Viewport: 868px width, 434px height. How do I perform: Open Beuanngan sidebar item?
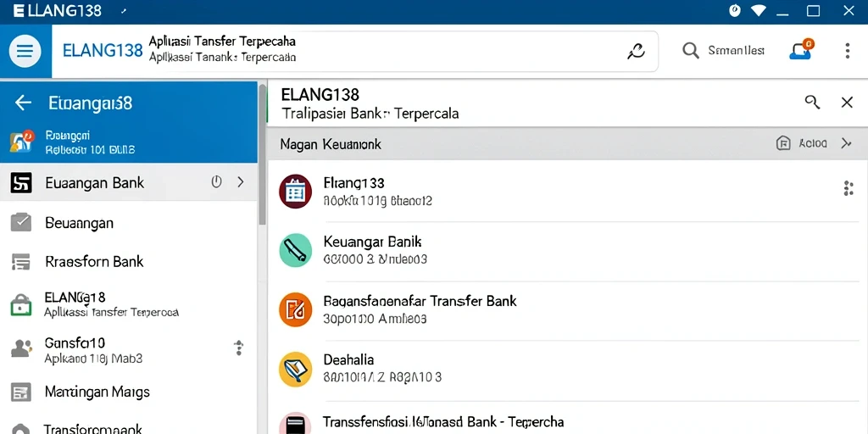(129, 223)
